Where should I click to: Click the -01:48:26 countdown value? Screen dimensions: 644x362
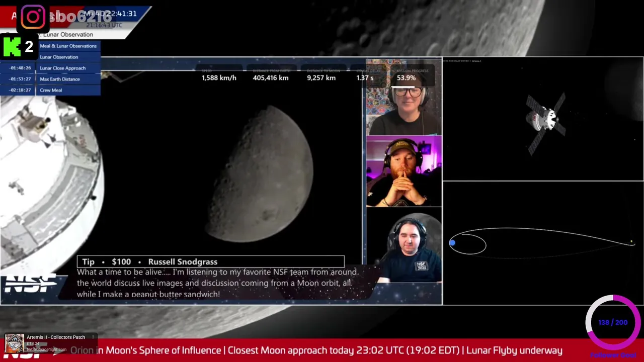click(20, 68)
